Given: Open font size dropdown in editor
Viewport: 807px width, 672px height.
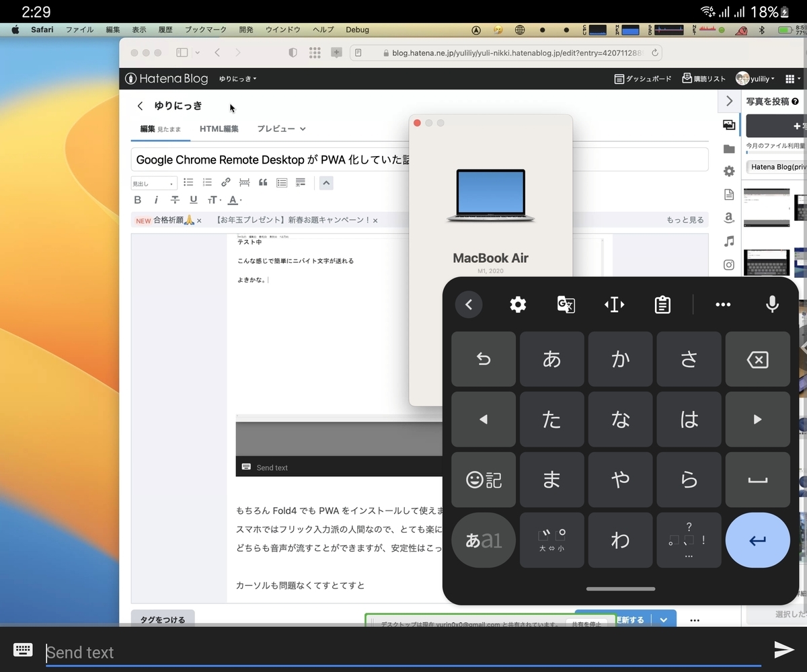Looking at the screenshot, I should [213, 200].
